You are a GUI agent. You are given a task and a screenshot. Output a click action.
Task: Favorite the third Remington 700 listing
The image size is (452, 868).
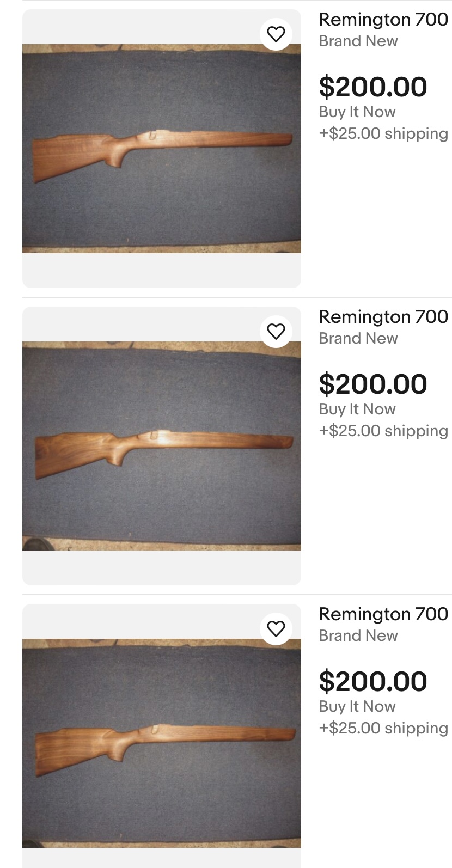coord(276,628)
